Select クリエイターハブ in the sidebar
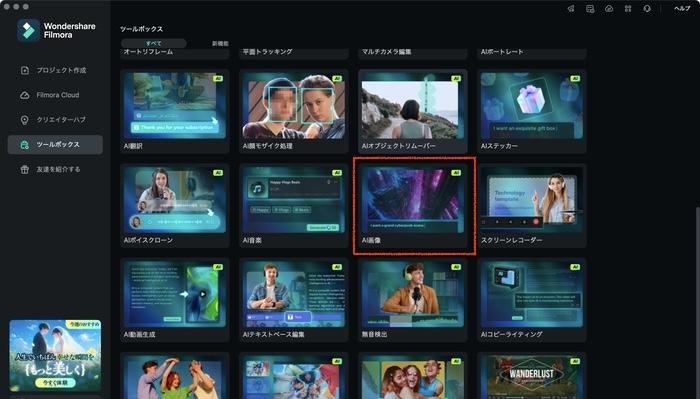The height and width of the screenshot is (399, 700). 55,120
